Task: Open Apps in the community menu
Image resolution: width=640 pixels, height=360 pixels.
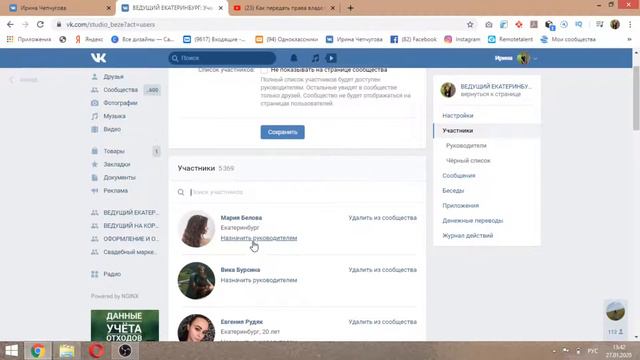Action: pyautogui.click(x=460, y=206)
